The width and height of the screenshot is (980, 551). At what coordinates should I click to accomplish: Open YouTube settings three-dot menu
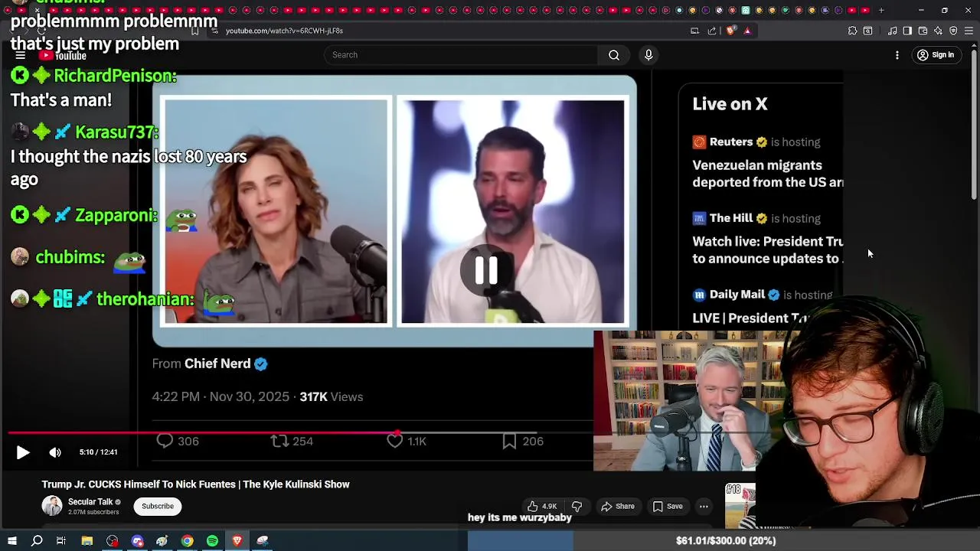coord(897,55)
